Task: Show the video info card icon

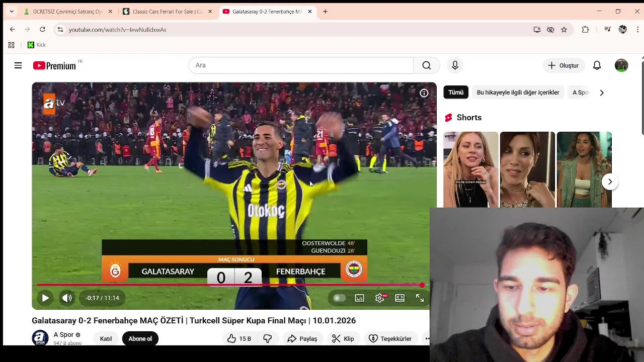Action: click(424, 93)
